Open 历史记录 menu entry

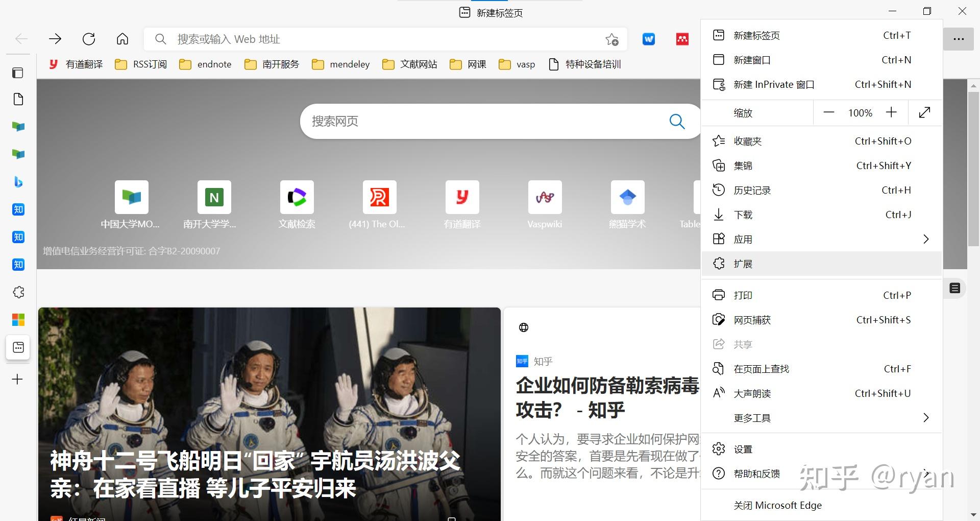[822, 190]
